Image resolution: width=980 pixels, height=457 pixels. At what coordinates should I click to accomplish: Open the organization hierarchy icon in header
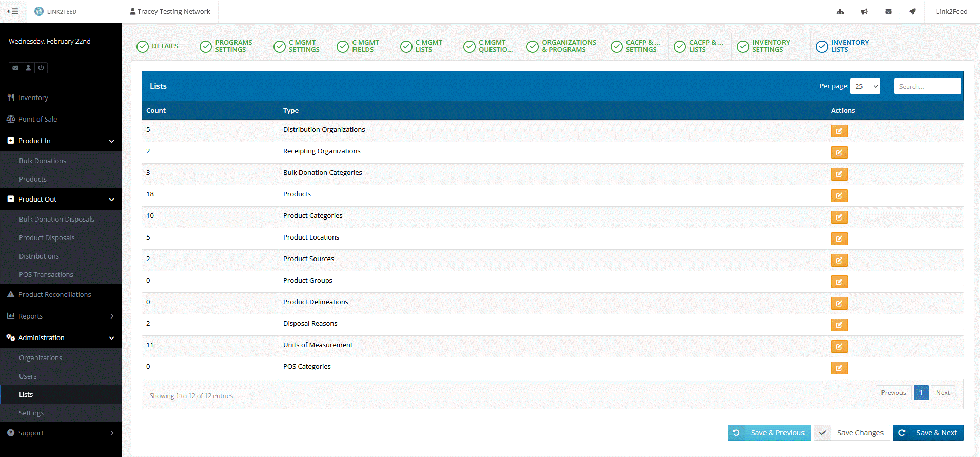click(840, 12)
